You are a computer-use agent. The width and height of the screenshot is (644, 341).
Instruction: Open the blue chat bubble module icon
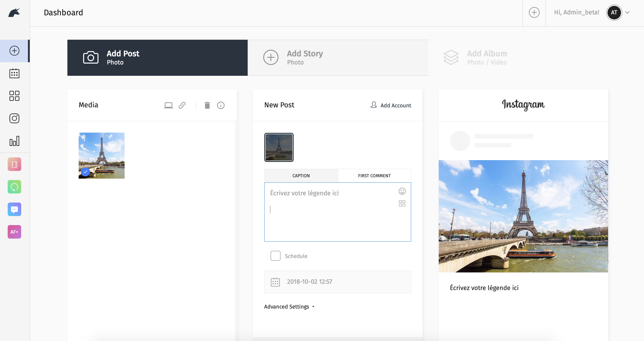tap(14, 209)
